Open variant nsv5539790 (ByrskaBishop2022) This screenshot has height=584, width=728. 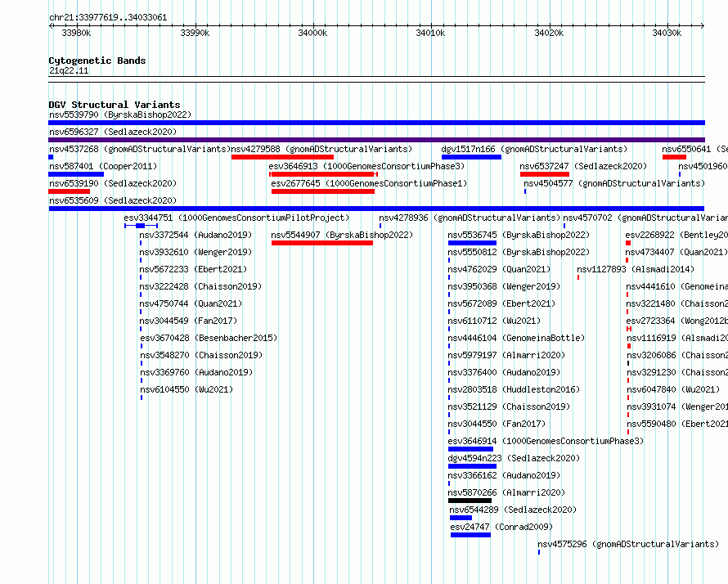pyautogui.click(x=120, y=115)
